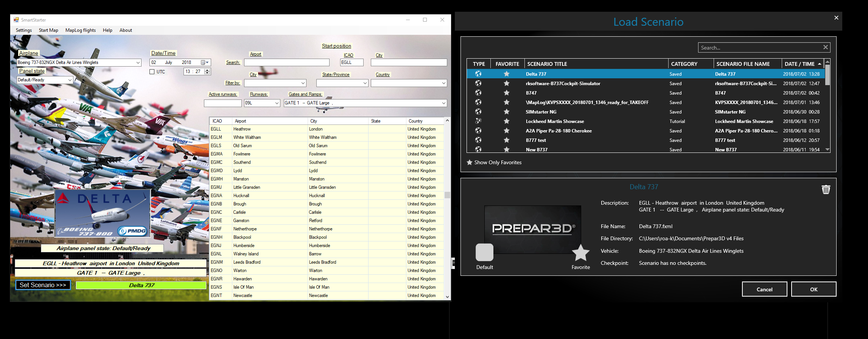This screenshot has width=868, height=339.
Task: Toggle favorite star for SIMstarter NG row
Action: pos(507,112)
